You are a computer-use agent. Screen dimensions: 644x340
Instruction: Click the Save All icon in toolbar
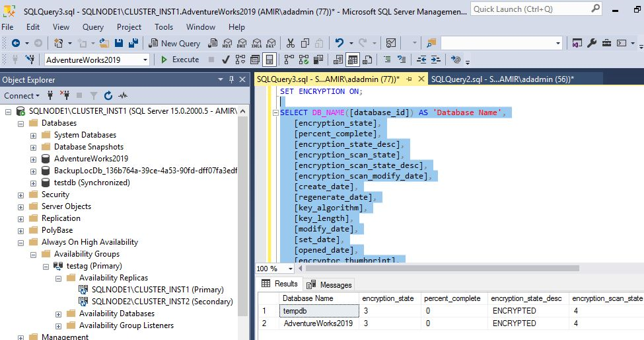(x=133, y=43)
